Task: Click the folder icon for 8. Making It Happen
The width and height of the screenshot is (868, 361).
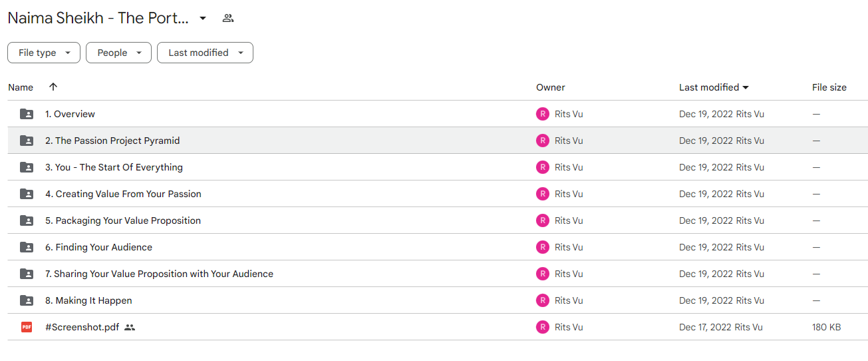Action: [x=27, y=300]
